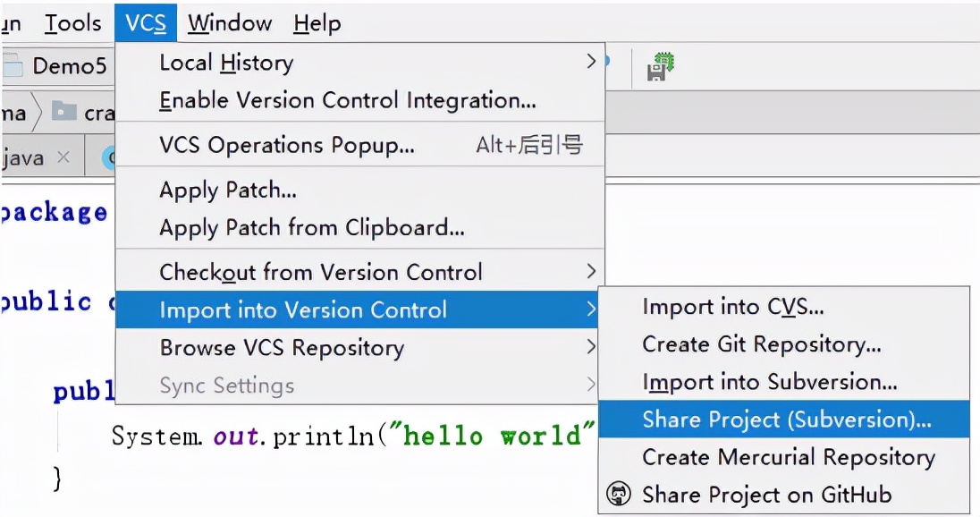Open the Tools menu
The height and width of the screenshot is (517, 980).
click(72, 23)
